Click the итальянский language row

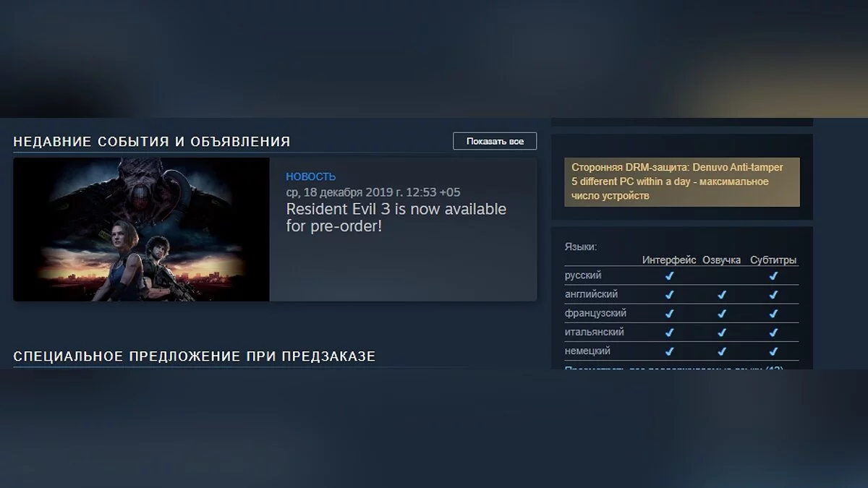[x=681, y=332]
